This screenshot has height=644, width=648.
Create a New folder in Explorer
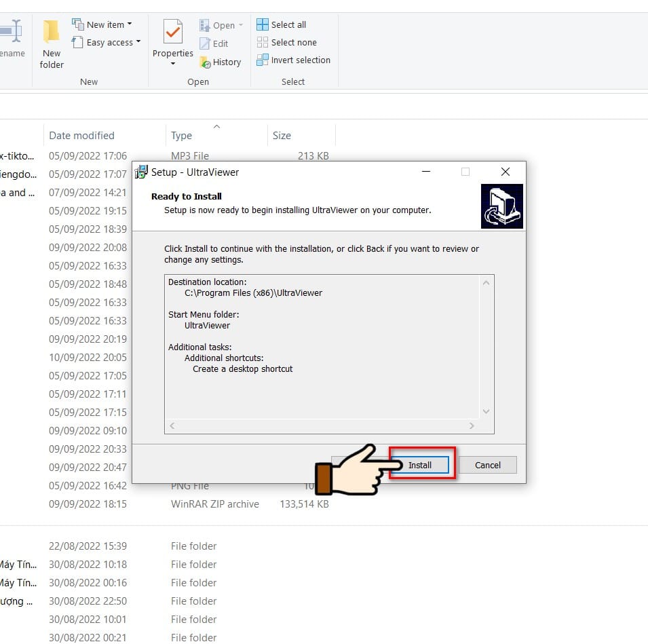point(52,44)
